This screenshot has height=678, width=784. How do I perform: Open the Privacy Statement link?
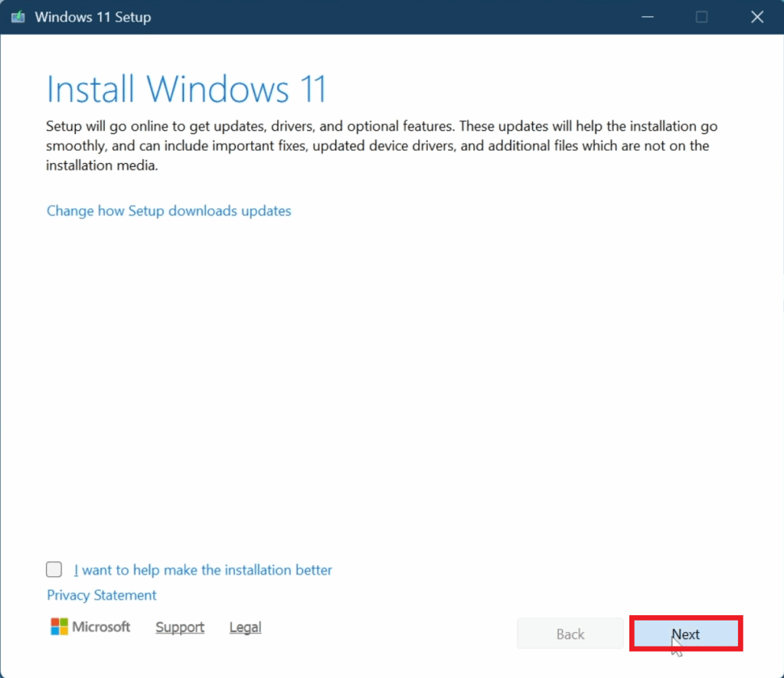pyautogui.click(x=101, y=595)
